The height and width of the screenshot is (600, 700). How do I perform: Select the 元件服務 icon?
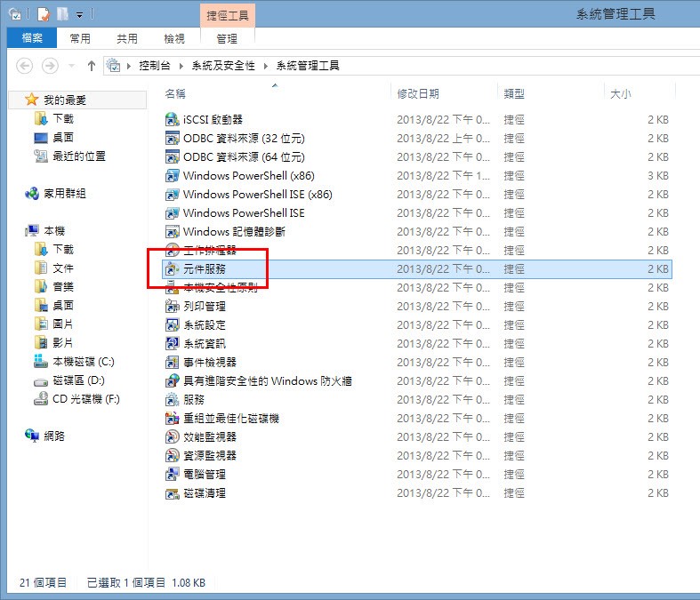tap(173, 269)
